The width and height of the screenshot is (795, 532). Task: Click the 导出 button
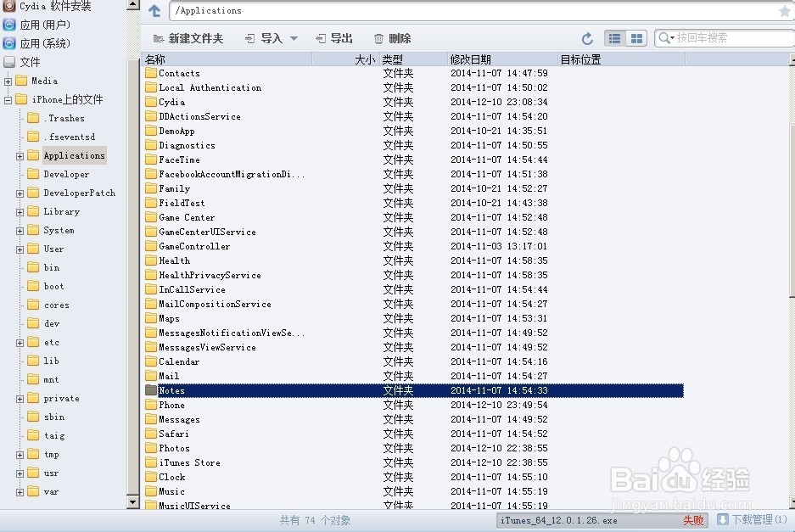pos(334,38)
